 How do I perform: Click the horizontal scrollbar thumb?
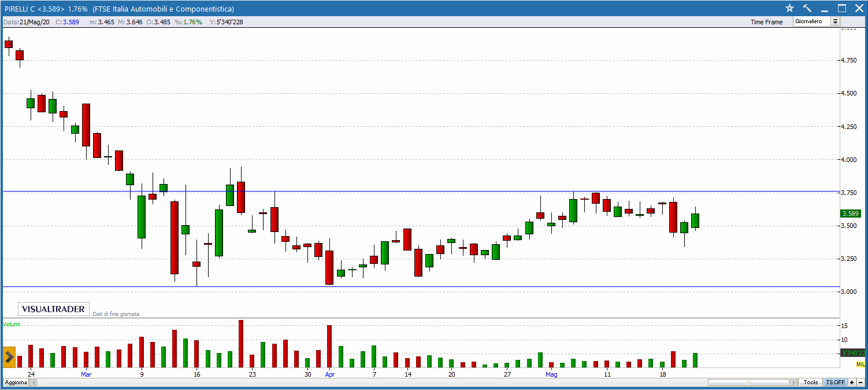click(749, 382)
